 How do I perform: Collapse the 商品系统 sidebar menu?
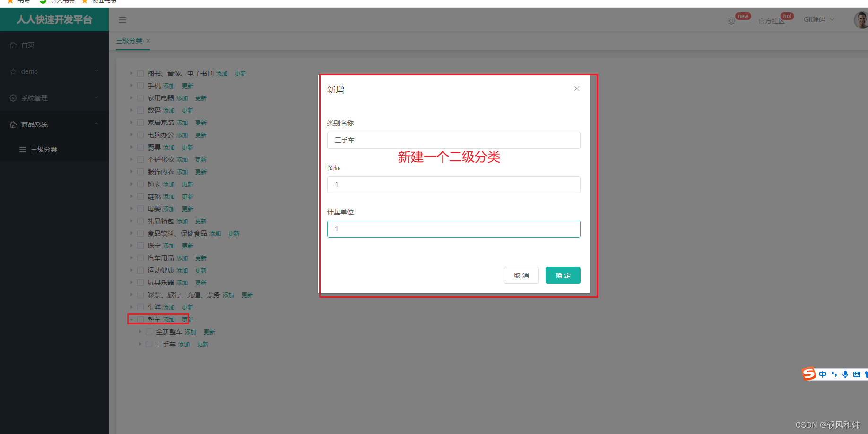(x=54, y=124)
